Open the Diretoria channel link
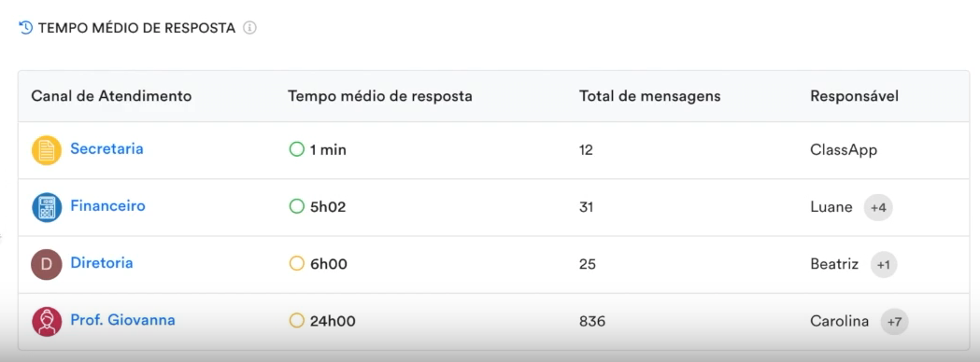Screen dimensions: 980x362 101,263
